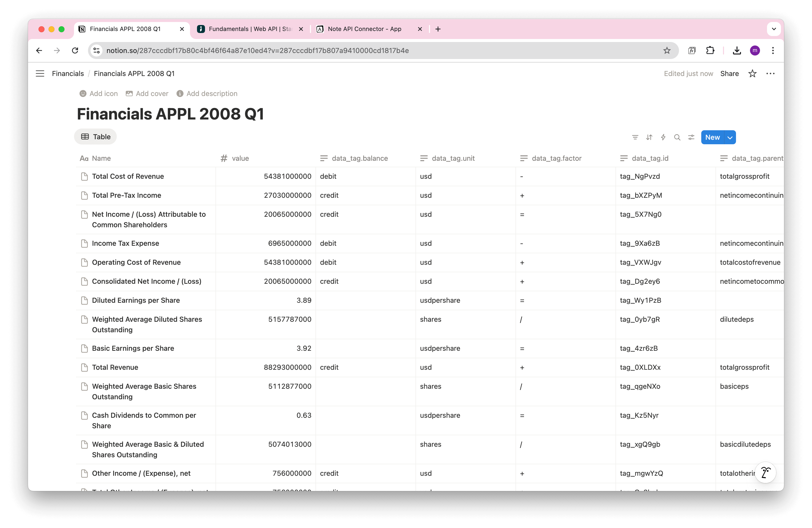The width and height of the screenshot is (812, 528).
Task: Click the automations lightning icon
Action: (663, 137)
